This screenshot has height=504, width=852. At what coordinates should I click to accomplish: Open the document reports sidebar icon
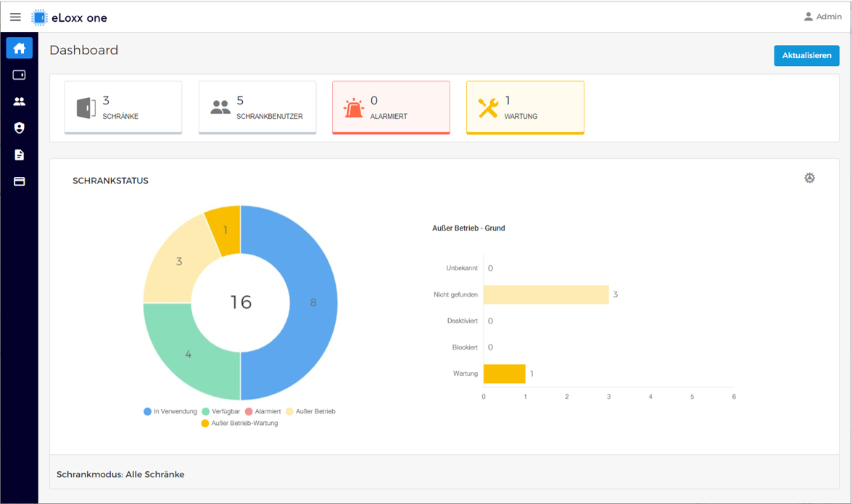19,155
